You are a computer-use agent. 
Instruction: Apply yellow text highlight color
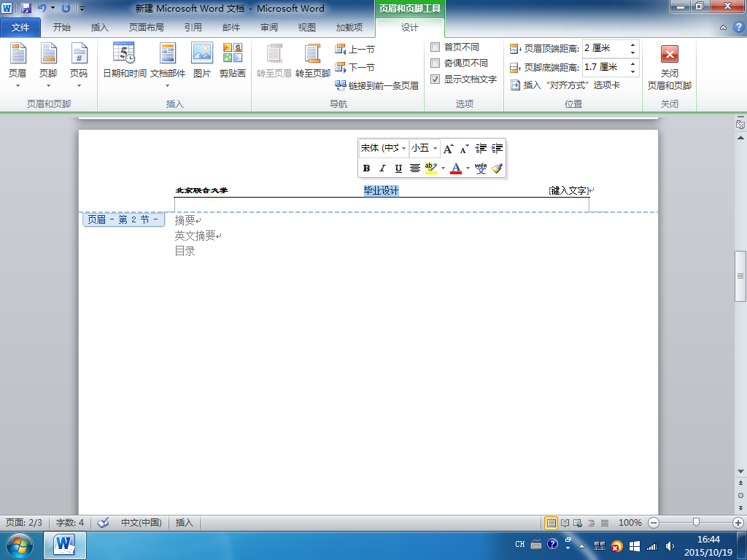[x=430, y=168]
